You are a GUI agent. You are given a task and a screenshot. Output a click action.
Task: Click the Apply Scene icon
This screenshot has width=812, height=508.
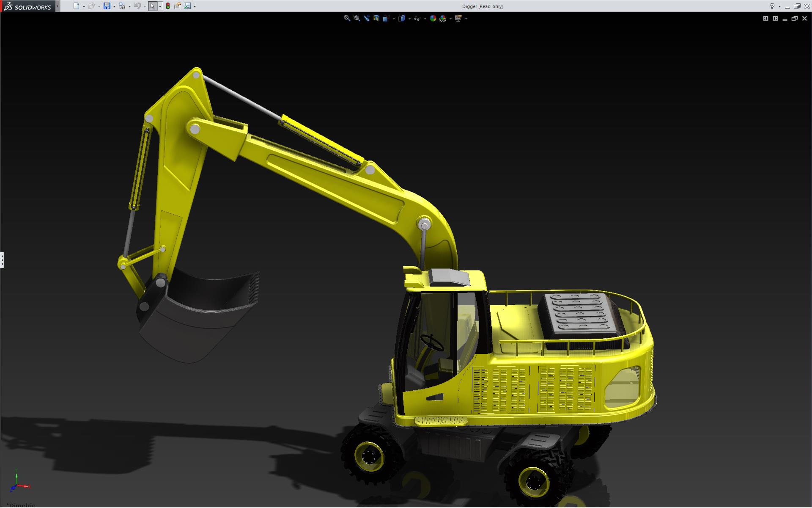pyautogui.click(x=443, y=18)
